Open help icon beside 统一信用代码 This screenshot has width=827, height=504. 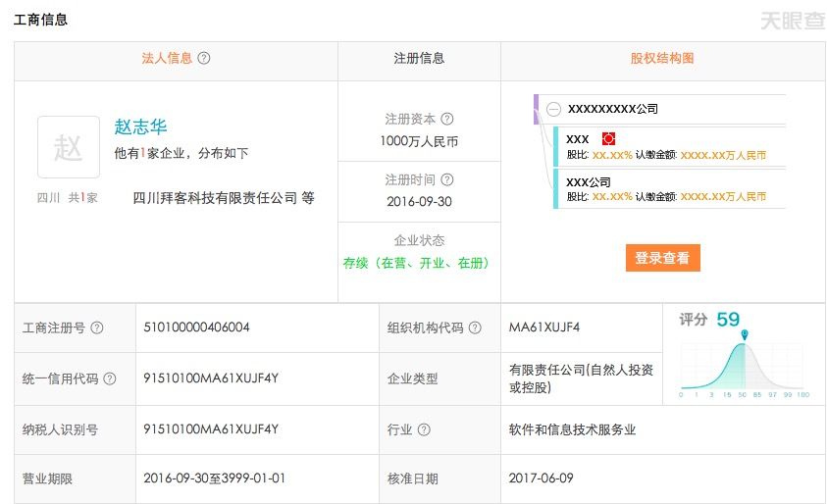tap(109, 378)
